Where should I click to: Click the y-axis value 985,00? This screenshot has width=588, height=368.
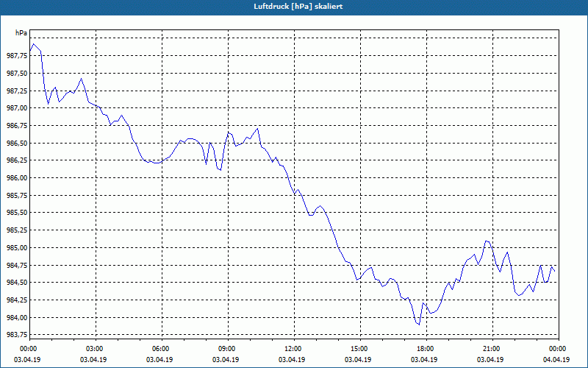tap(17, 248)
